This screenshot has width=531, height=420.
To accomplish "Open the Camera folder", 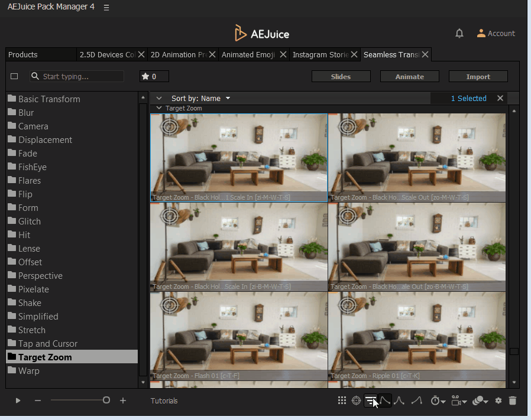I will coord(72,126).
